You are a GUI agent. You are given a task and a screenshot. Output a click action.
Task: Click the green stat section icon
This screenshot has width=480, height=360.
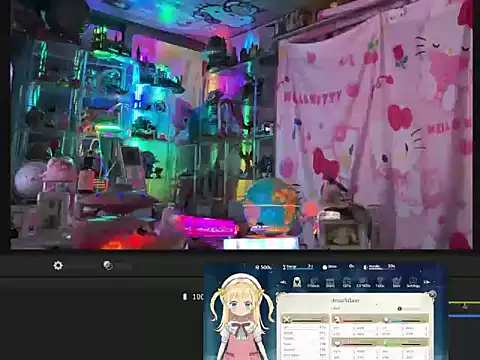tap(387, 342)
